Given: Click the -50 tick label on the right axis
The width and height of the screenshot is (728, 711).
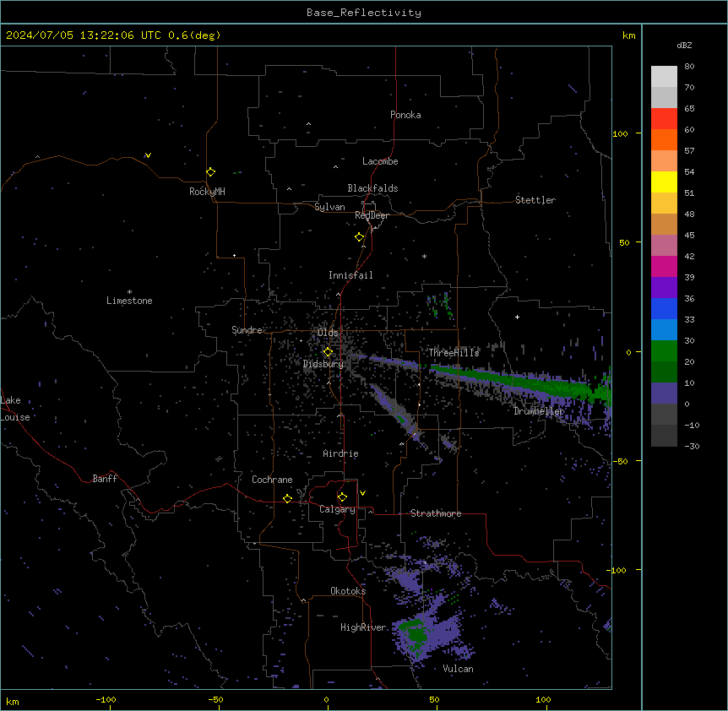Looking at the screenshot, I should pos(620,461).
